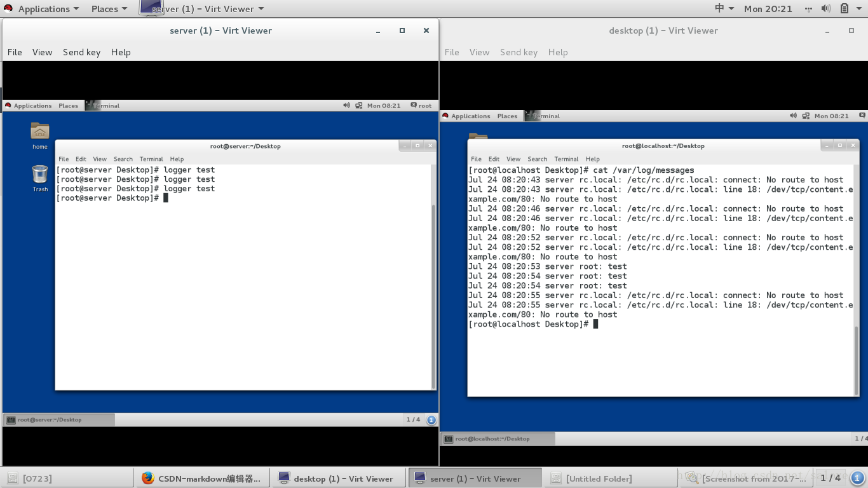Open Help menu in server terminal

click(x=177, y=159)
